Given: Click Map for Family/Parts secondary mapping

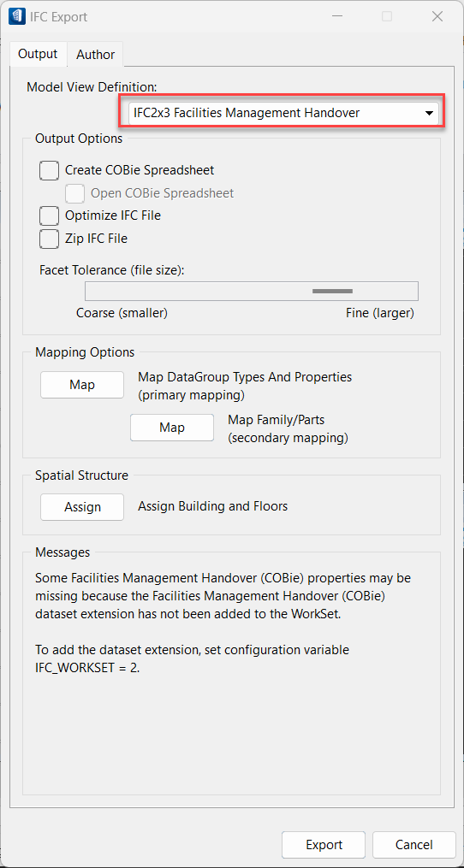Looking at the screenshot, I should (172, 428).
